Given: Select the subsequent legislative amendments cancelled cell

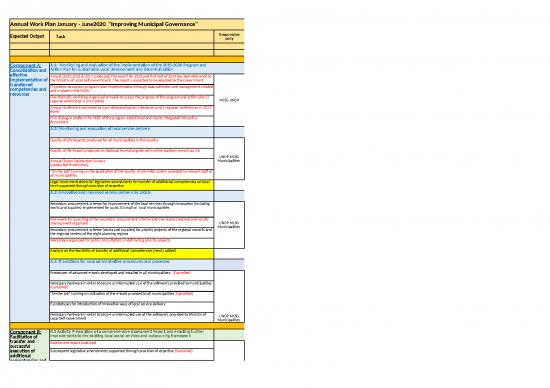Looking at the screenshot, I should click(x=132, y=354).
